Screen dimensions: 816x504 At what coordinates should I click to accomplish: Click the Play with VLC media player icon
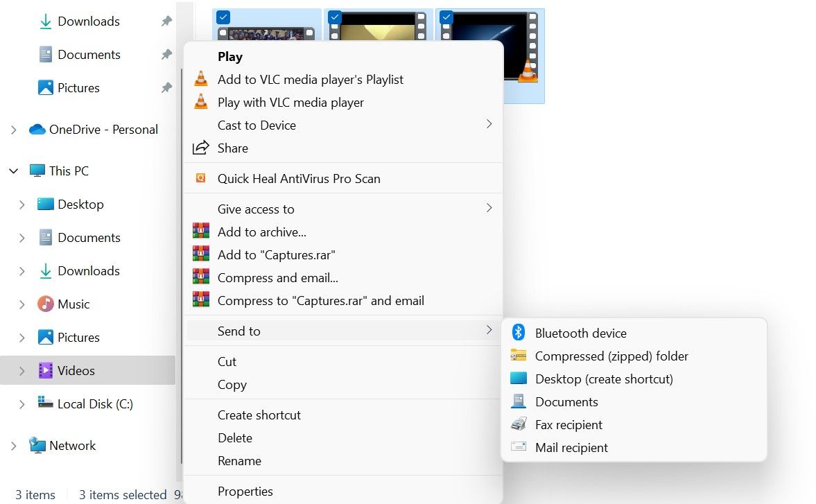coord(201,102)
